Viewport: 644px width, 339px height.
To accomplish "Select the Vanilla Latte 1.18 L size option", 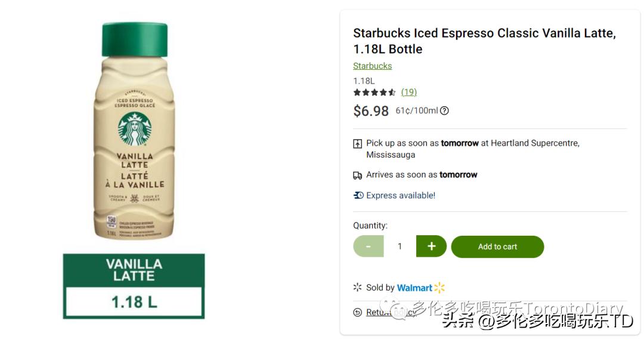I will point(134,286).
